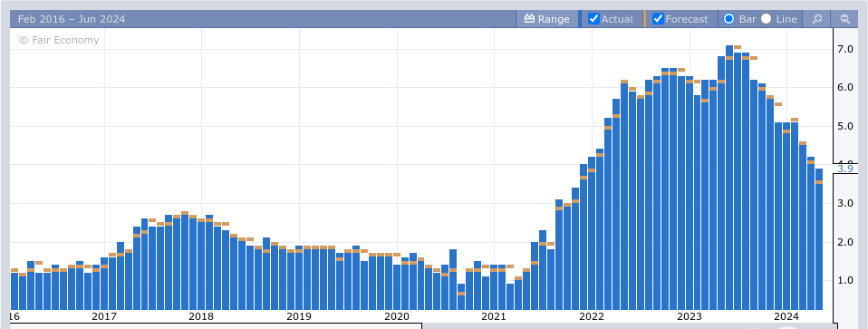Uncheck the Actual data checkbox
The height and width of the screenshot is (329, 868).
coord(593,19)
